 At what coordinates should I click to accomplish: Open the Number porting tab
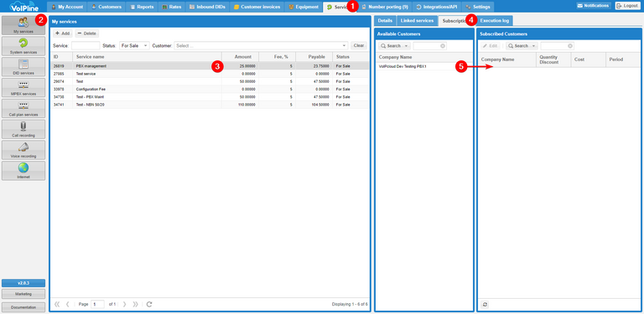point(385,7)
